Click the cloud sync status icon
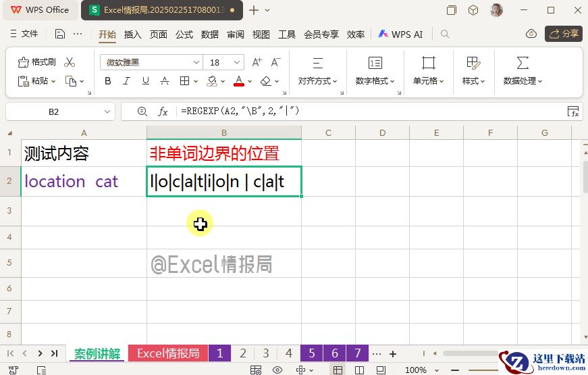The width and height of the screenshot is (588, 375). click(x=531, y=34)
